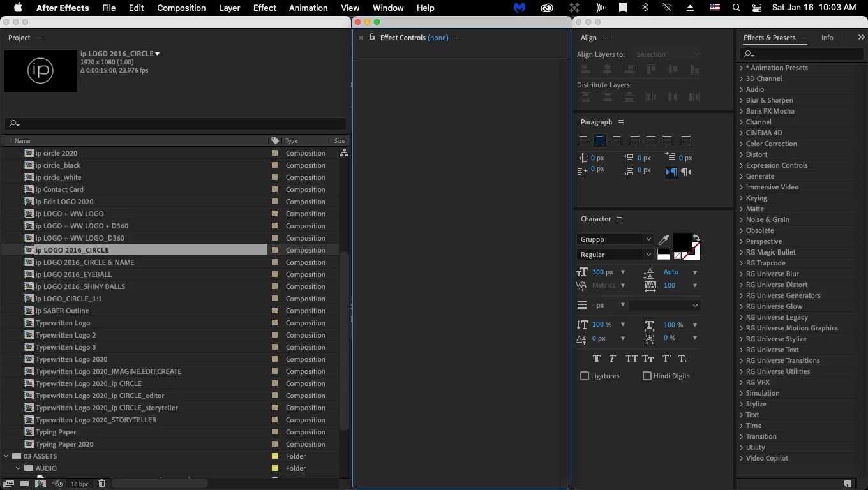Enable Hindi Digits checkbox

(647, 376)
